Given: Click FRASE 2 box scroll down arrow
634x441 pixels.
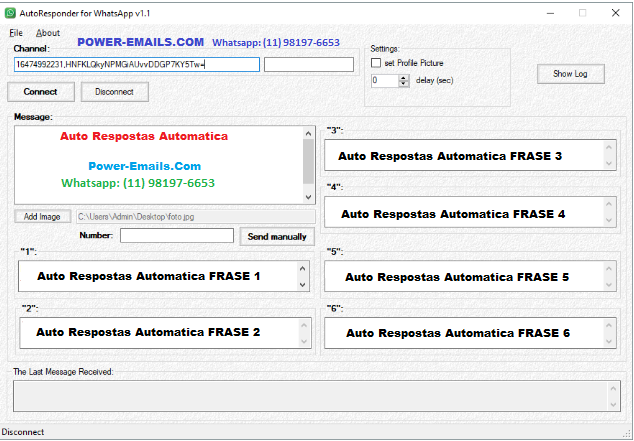Looking at the screenshot, I should click(x=304, y=341).
